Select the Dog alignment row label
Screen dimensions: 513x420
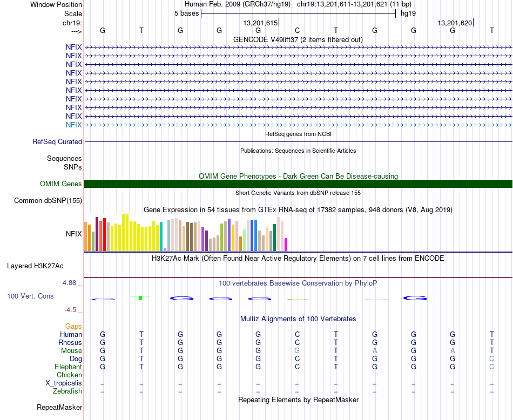(x=76, y=359)
